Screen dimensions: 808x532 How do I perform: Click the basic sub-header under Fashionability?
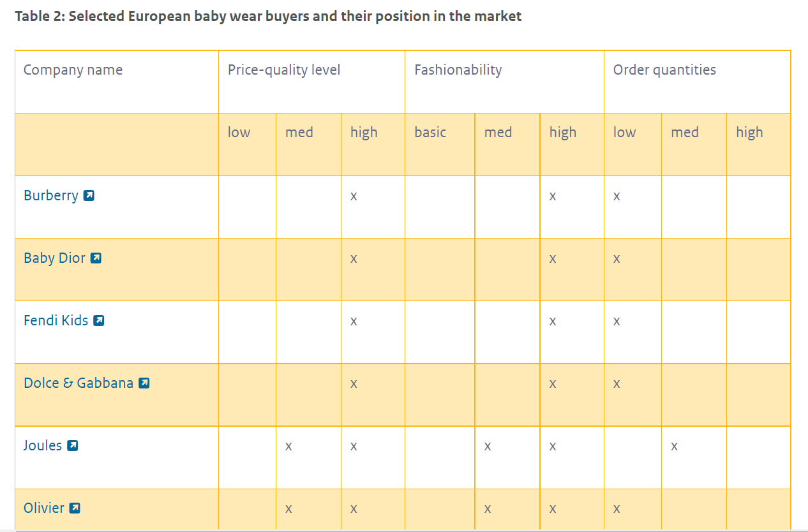[430, 133]
